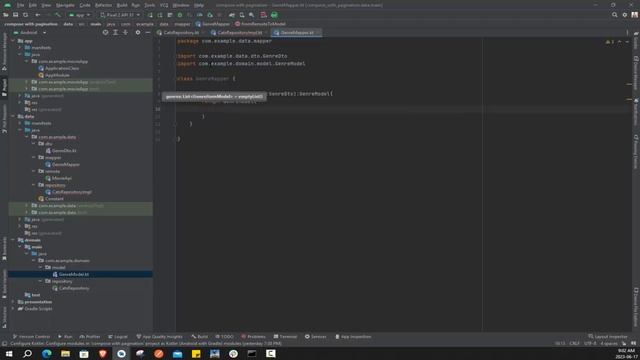Open the TODO tool window

click(x=224, y=336)
